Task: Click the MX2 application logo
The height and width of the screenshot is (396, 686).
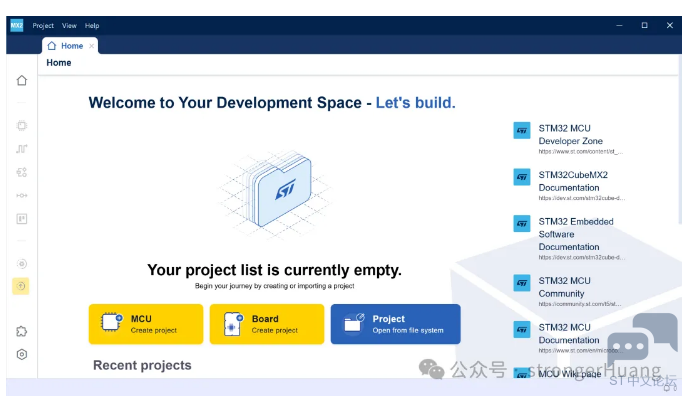Action: coord(17,25)
